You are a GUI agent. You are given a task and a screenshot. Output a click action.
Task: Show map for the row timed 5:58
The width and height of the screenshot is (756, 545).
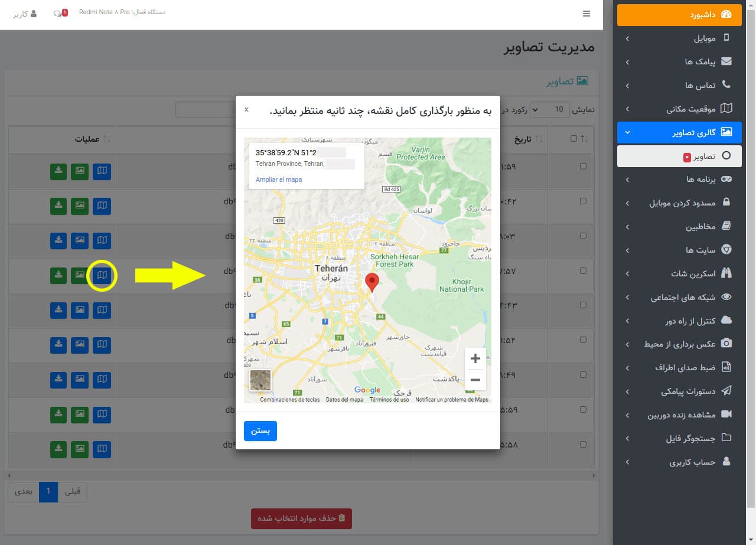[x=102, y=450]
